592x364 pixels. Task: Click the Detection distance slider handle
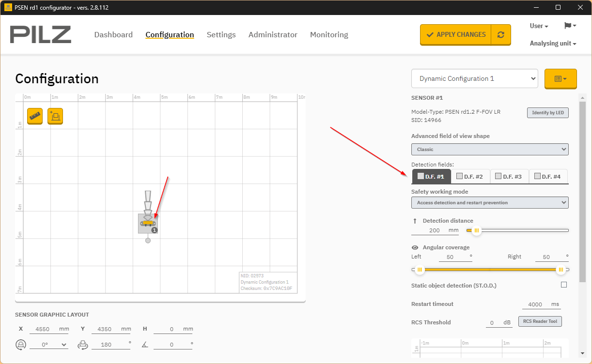click(x=477, y=230)
